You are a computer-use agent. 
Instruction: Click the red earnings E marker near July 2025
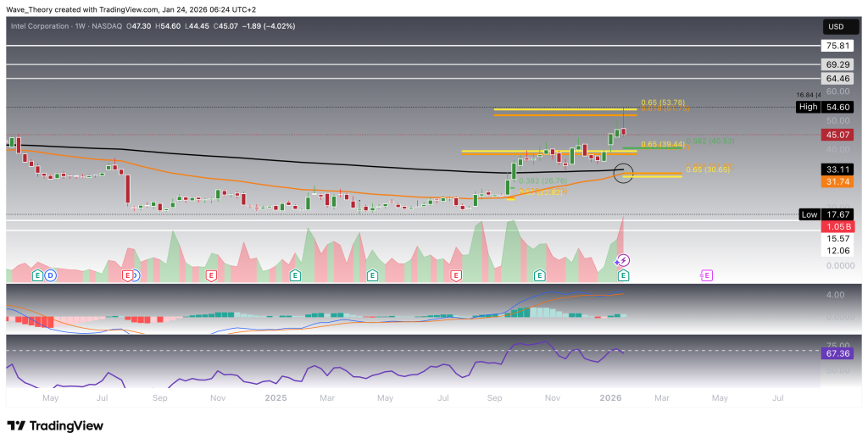(x=456, y=275)
